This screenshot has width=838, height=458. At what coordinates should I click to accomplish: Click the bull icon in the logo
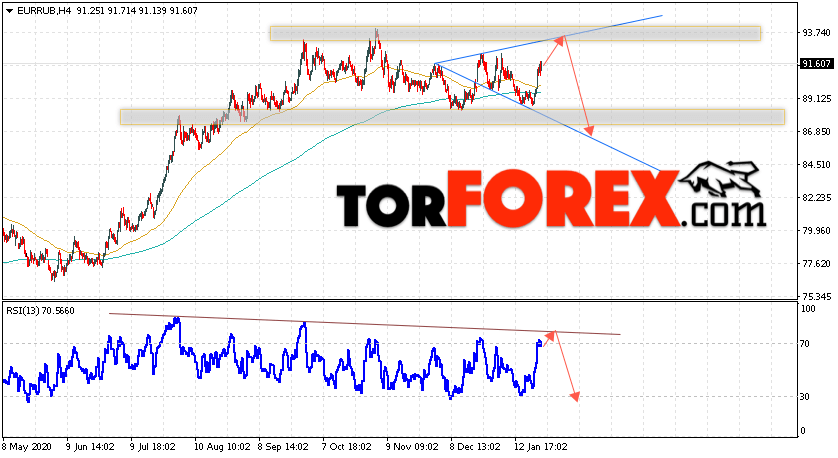click(720, 178)
